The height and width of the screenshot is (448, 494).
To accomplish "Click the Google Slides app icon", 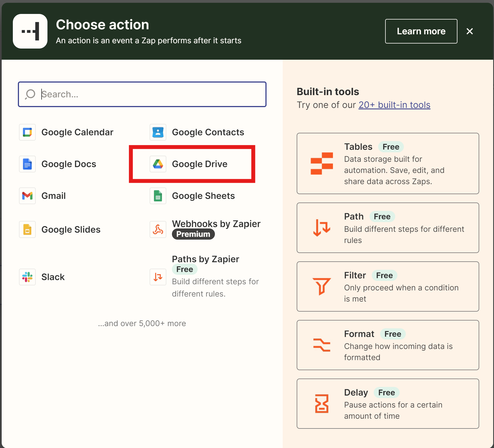I will [27, 230].
